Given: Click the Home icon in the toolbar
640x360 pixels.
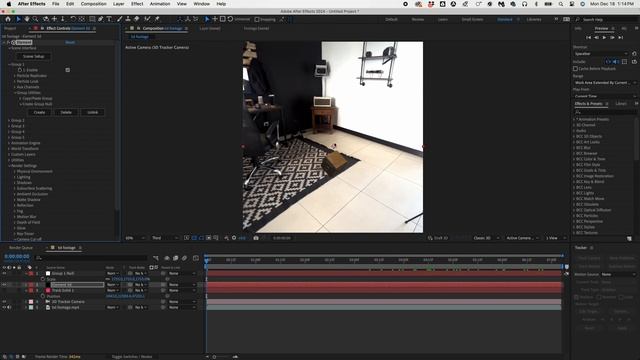Looking at the screenshot, I should pyautogui.click(x=8, y=19).
